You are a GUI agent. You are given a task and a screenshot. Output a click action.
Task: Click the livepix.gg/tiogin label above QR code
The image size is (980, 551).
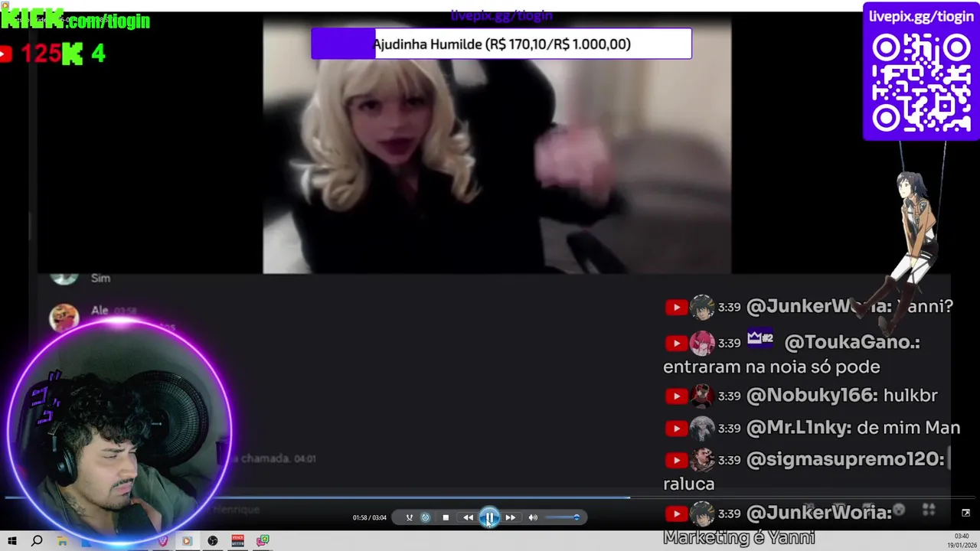click(921, 17)
